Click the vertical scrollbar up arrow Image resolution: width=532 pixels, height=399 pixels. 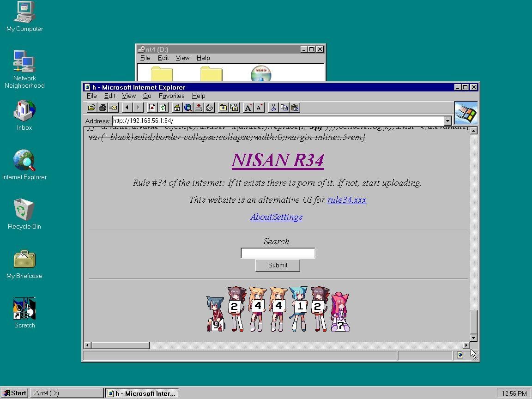point(474,131)
